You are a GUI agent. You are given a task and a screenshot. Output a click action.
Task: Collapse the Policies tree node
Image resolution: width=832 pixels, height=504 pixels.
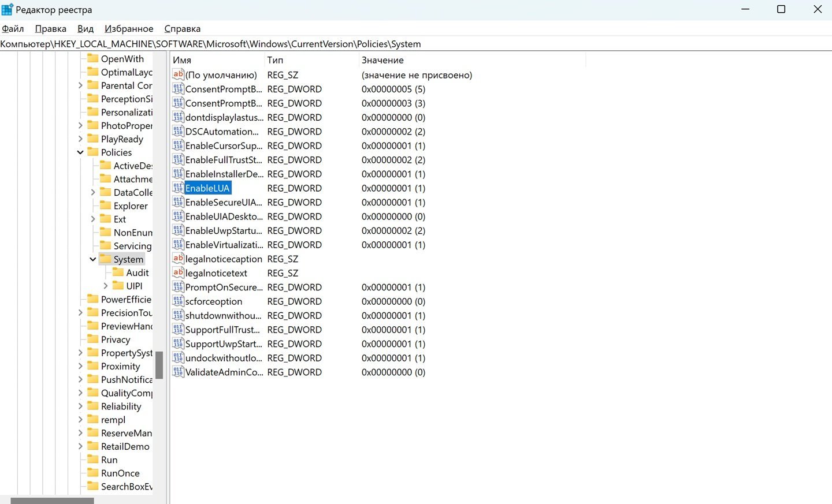point(80,152)
